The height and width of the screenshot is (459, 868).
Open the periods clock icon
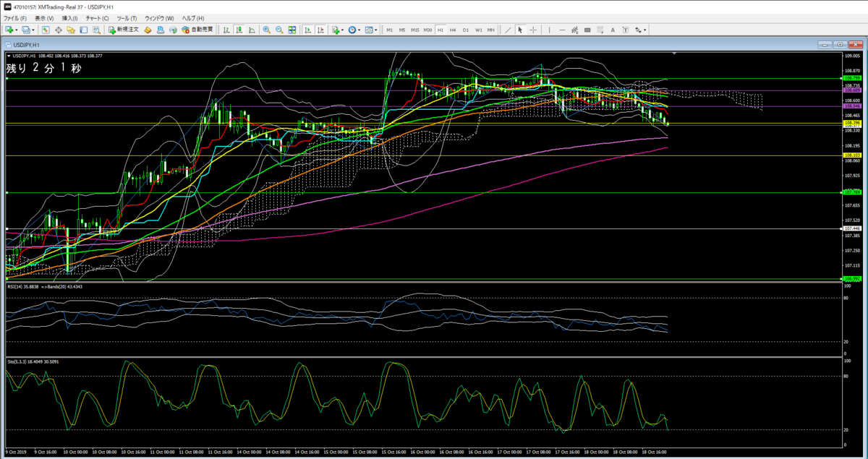[352, 30]
